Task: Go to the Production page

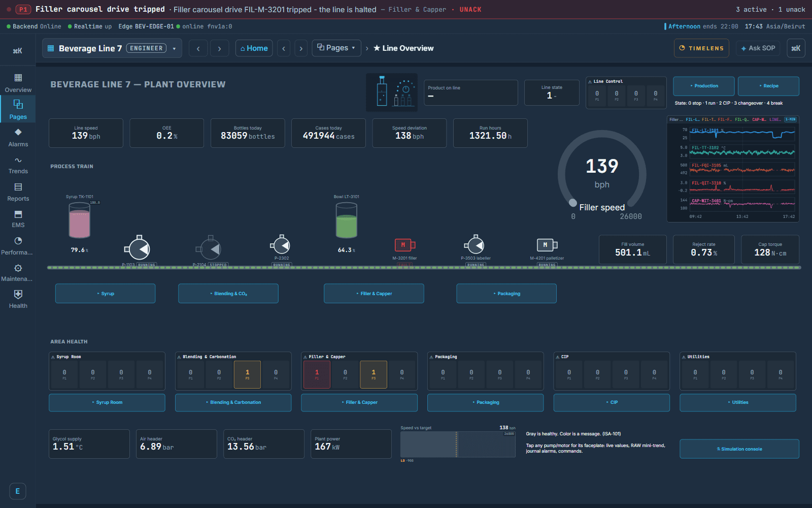Action: click(703, 86)
